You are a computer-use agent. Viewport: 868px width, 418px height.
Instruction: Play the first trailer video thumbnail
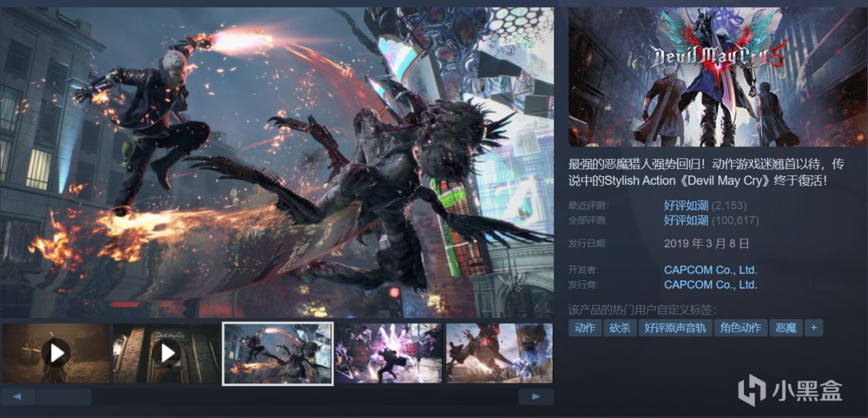tap(56, 353)
